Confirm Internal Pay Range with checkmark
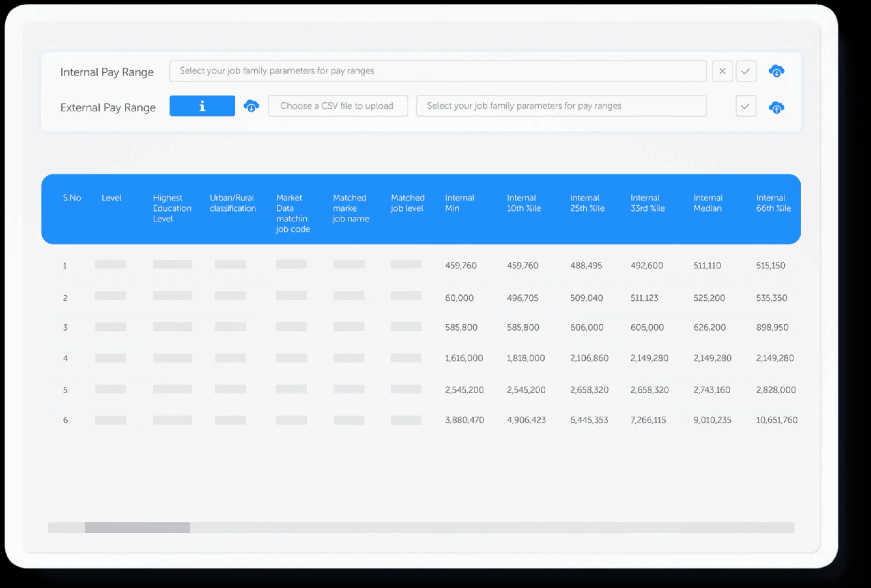Image resolution: width=871 pixels, height=588 pixels. tap(745, 71)
